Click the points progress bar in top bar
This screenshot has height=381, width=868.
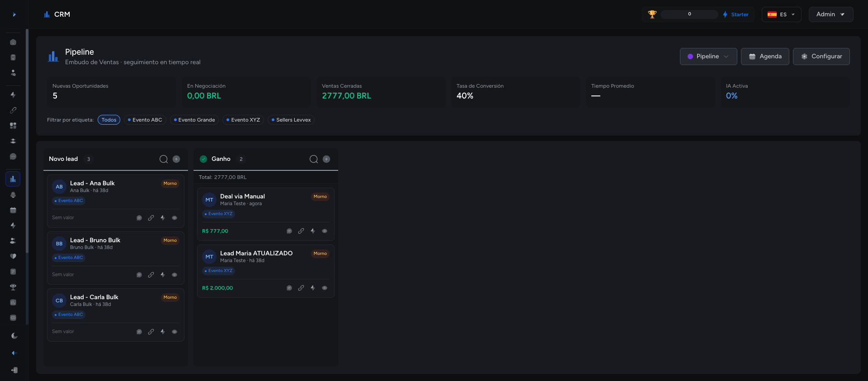pos(689,14)
